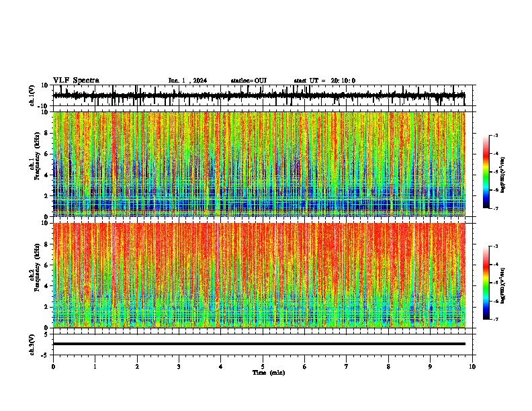This screenshot has height=411, width=532.
Task: Select the 'station=OUJ' header text
Action: pyautogui.click(x=249, y=81)
